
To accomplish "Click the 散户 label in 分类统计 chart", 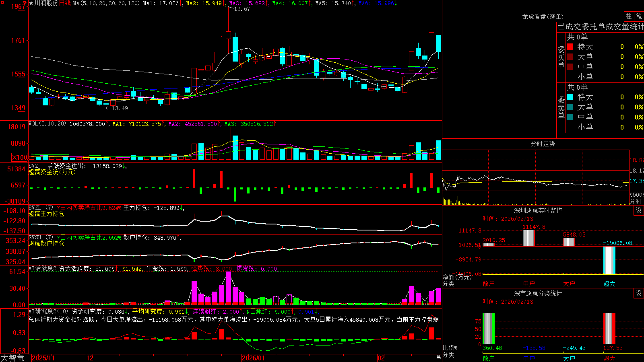I will (x=489, y=358).
